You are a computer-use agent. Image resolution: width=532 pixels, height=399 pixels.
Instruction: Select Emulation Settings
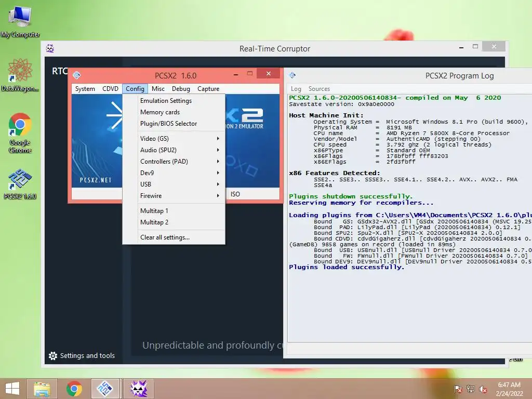pos(174,101)
